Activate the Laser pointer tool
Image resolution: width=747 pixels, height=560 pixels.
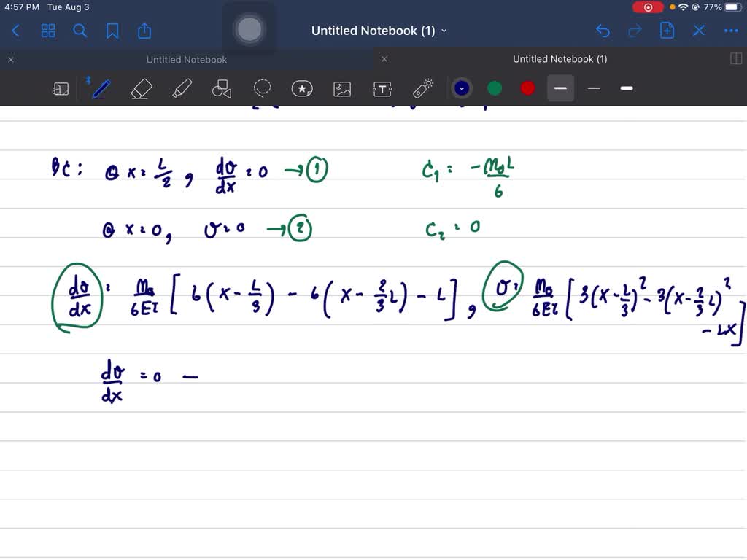[423, 88]
